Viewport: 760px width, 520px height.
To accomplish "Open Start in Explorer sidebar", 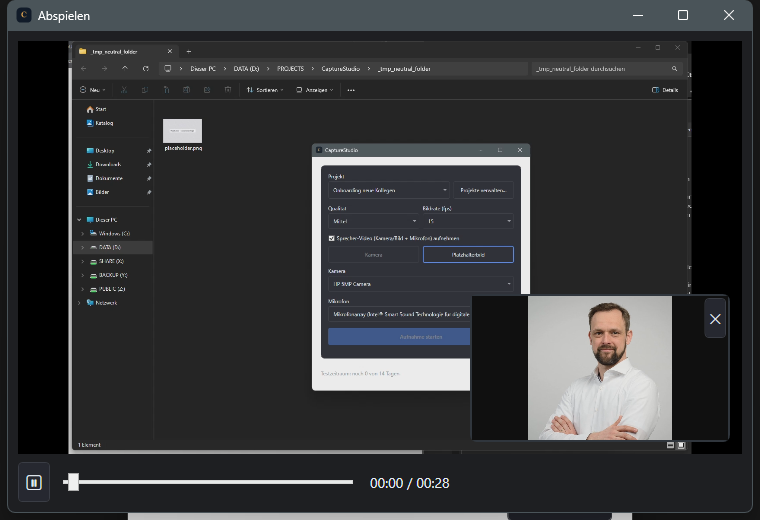I will pos(96,109).
